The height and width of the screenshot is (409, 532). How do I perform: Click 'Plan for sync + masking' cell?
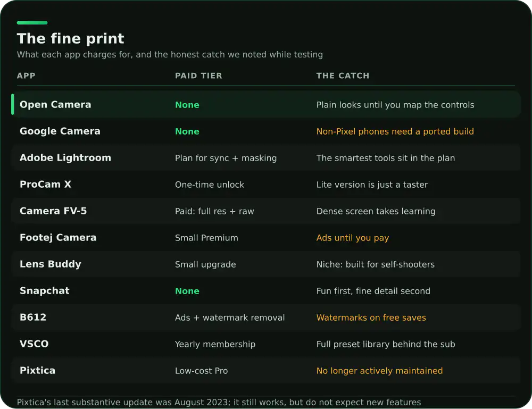point(226,158)
